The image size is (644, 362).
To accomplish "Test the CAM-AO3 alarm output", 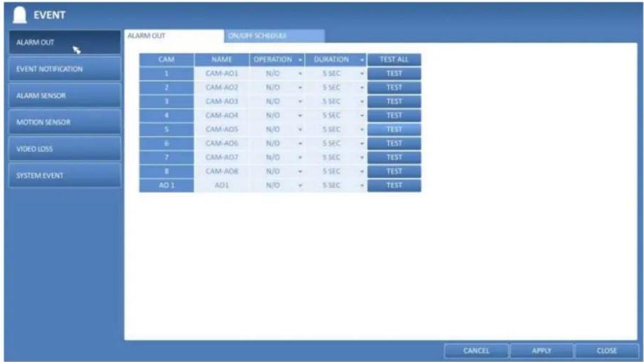I will point(394,101).
